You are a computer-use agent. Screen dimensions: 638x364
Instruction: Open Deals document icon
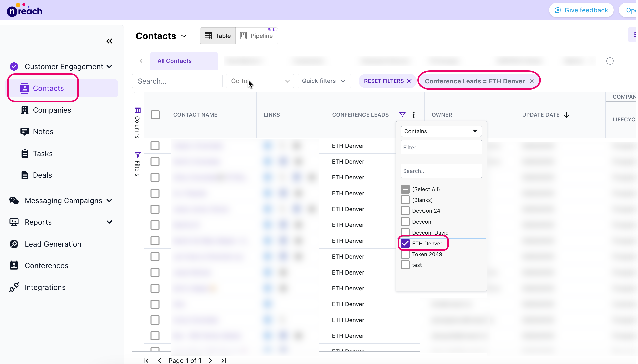(x=25, y=175)
